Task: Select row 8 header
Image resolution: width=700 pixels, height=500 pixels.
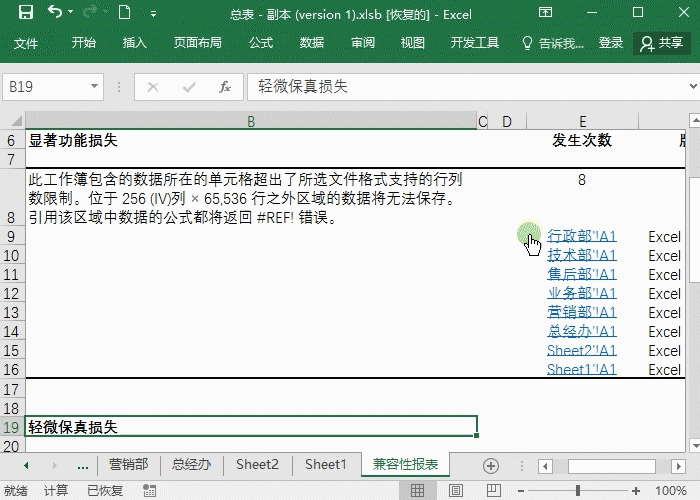Action: point(12,198)
